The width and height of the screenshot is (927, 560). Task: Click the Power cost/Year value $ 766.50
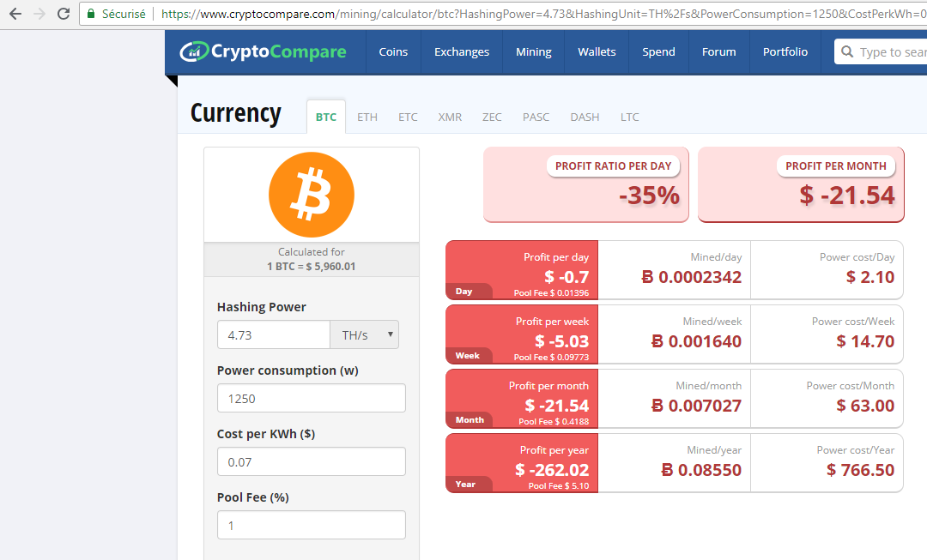(x=861, y=470)
